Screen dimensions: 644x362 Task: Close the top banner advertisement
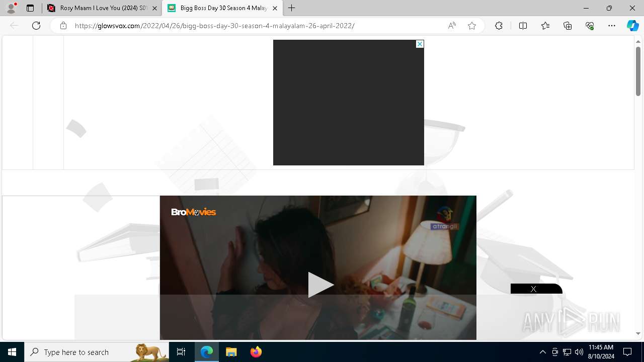tap(420, 44)
